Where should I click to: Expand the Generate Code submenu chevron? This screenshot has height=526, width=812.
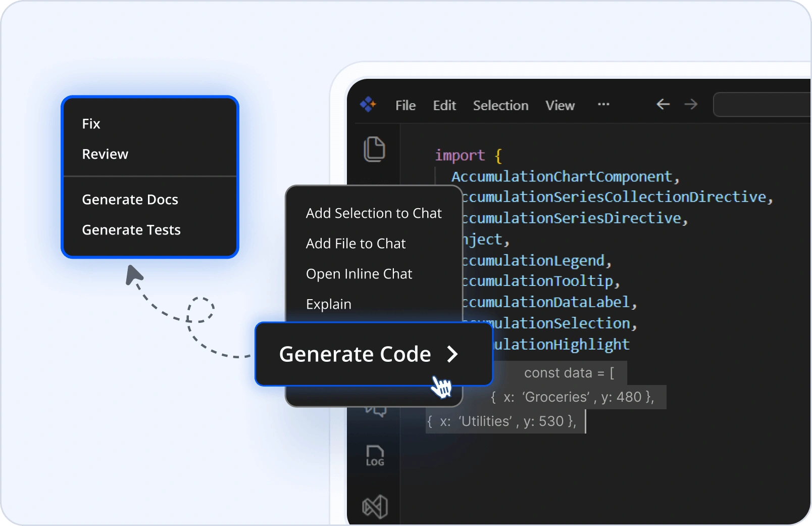click(452, 354)
